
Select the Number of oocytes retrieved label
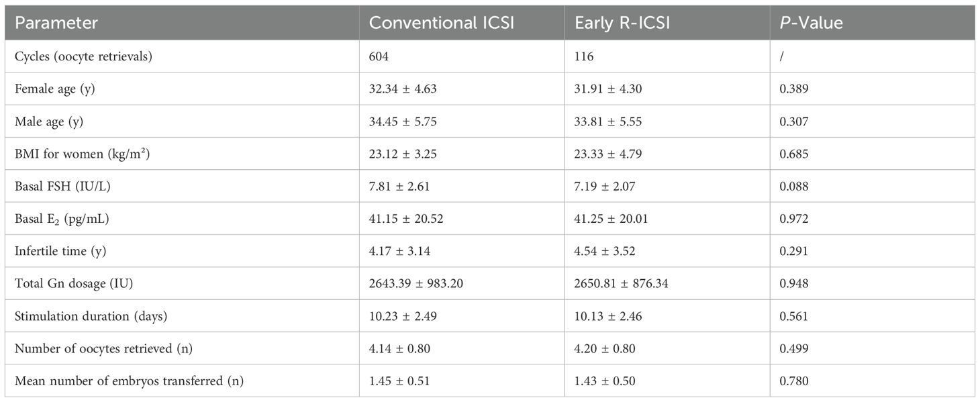tap(95, 348)
